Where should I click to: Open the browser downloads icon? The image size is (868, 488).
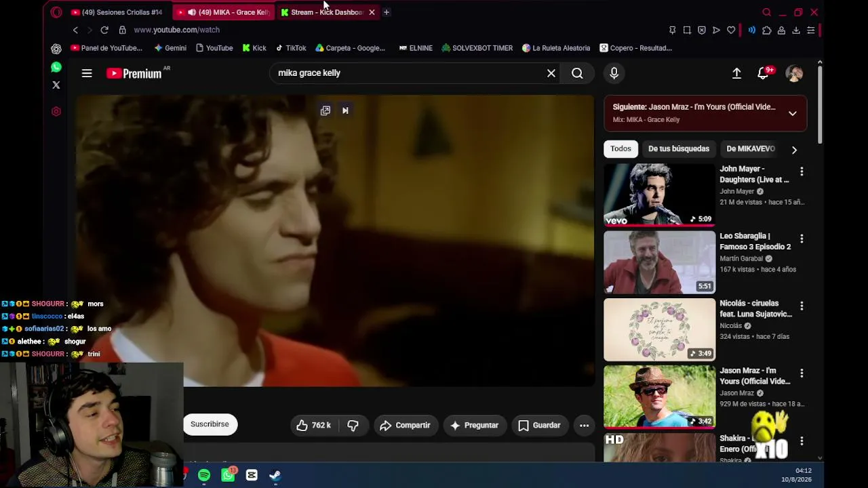[796, 30]
